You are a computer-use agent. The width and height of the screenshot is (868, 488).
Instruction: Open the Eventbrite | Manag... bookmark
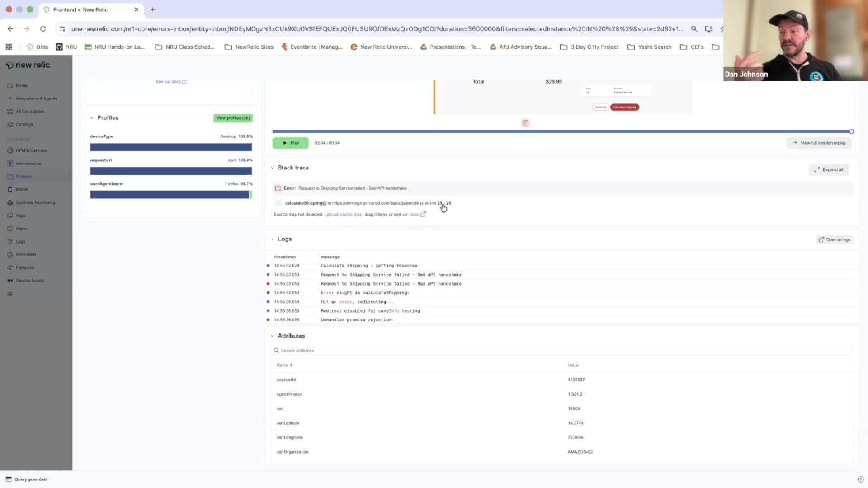[312, 47]
